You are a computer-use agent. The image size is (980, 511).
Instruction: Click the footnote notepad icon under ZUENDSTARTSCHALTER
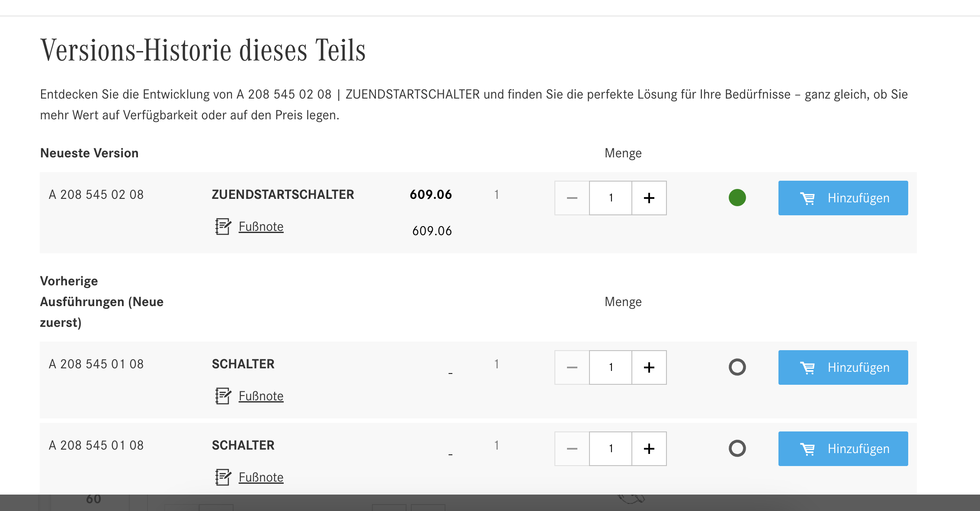[223, 227]
